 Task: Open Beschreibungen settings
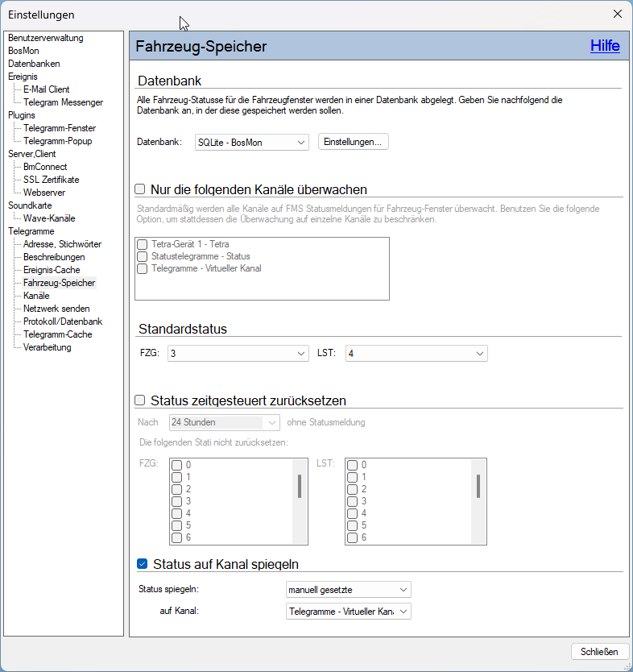point(54,257)
